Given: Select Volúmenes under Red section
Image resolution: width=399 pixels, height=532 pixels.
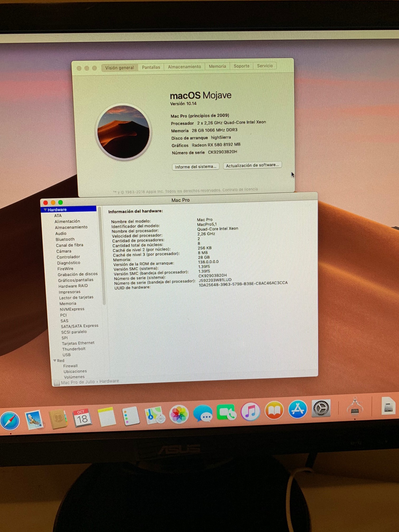Looking at the screenshot, I should 74,377.
